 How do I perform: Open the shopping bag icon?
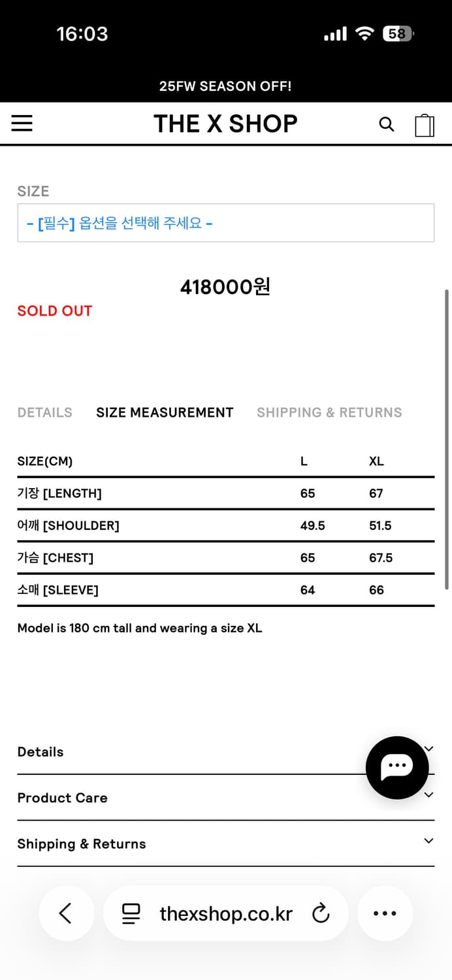(425, 124)
